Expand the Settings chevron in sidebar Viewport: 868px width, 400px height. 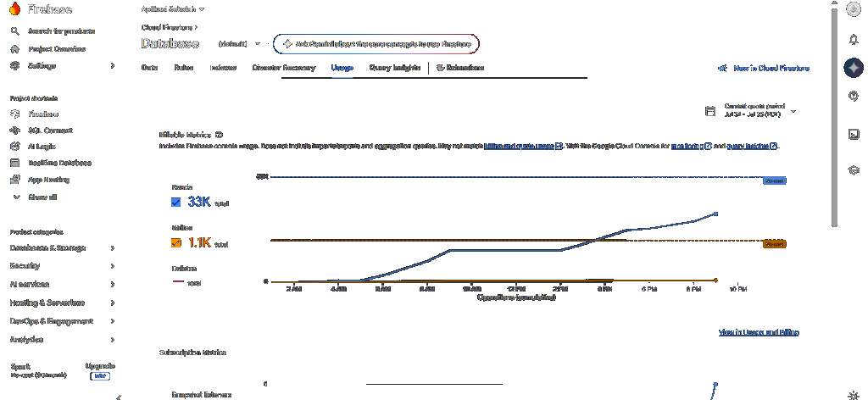(113, 66)
